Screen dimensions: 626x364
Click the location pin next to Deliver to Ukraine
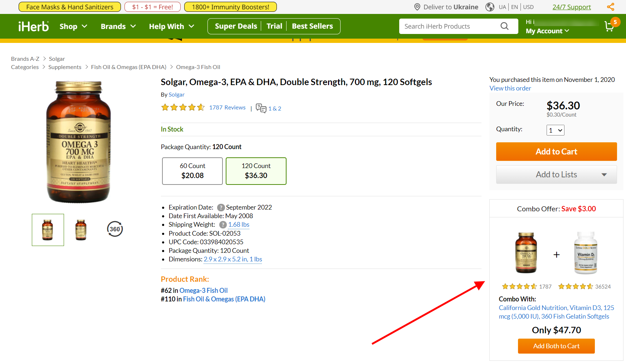[417, 6]
